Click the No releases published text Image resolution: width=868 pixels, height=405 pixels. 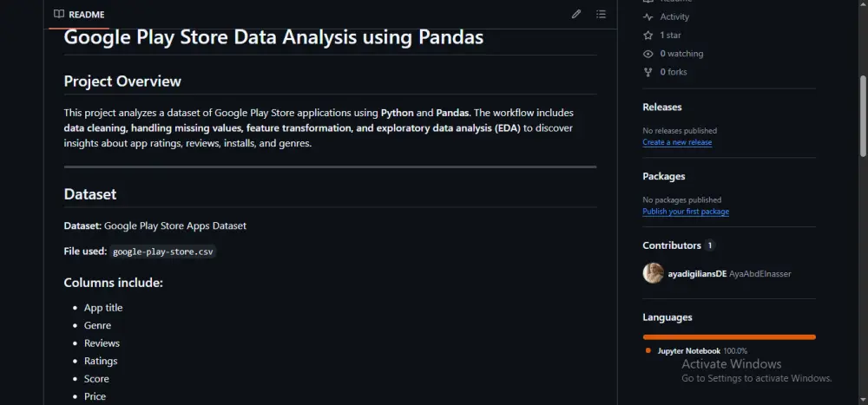tap(680, 131)
